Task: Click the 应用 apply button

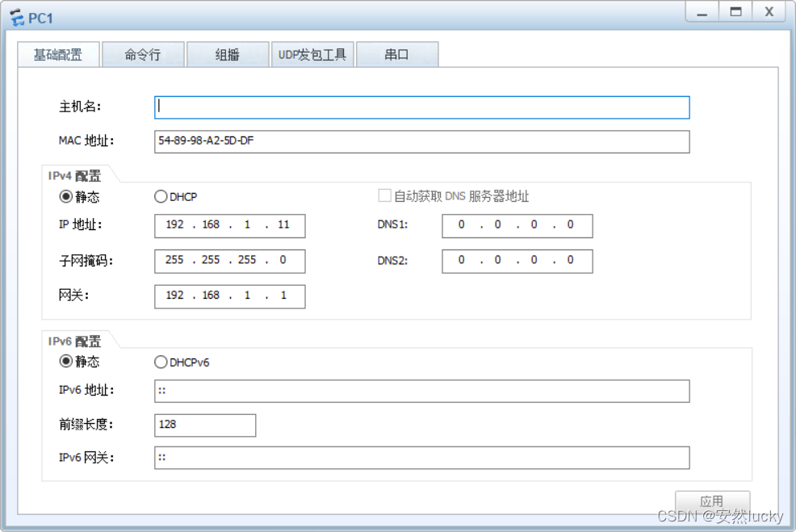Action: (712, 501)
